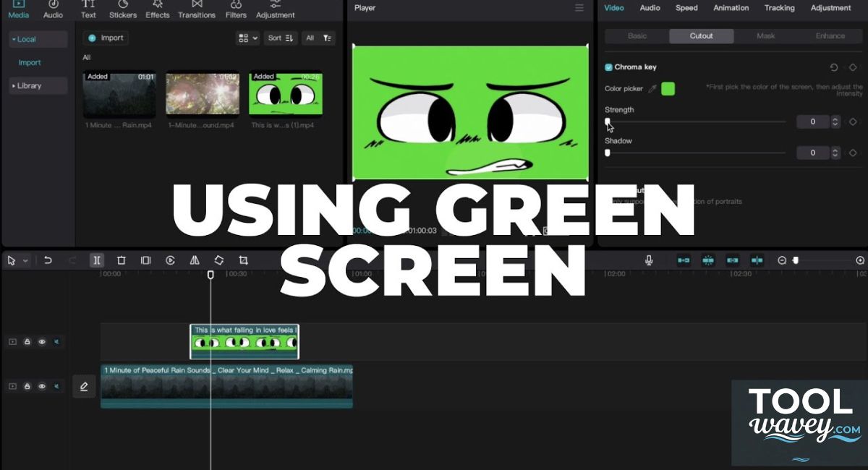Collapse the Local section in sidebar
The width and height of the screenshot is (868, 470).
(x=38, y=39)
